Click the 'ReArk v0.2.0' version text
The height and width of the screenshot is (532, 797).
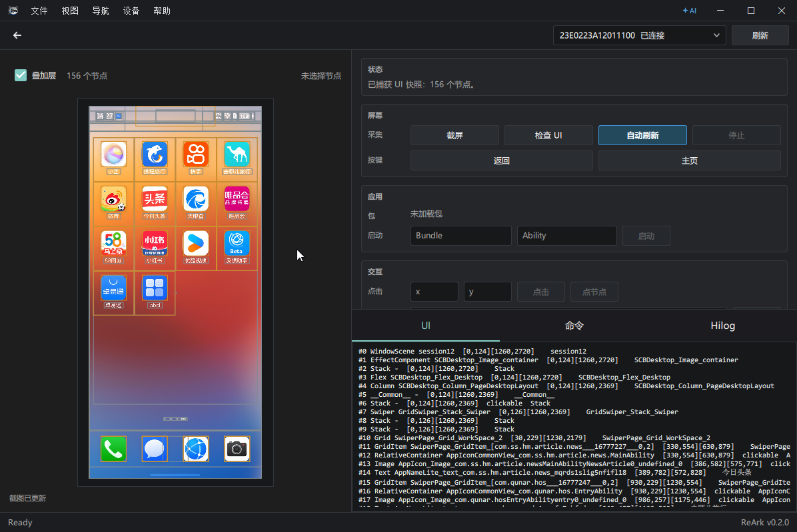[764, 522]
